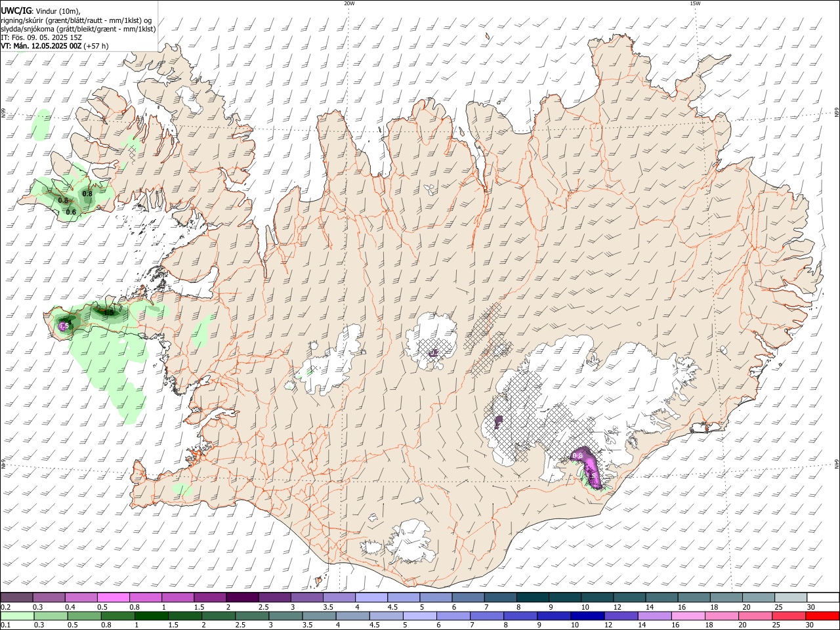This screenshot has height=630, width=840.
Task: Click the bottom legend swatch between 0.5 and 0.8
Action: click(x=85, y=616)
